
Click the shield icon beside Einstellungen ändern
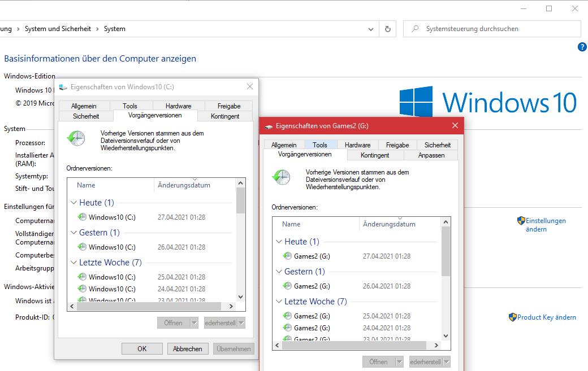pos(521,220)
